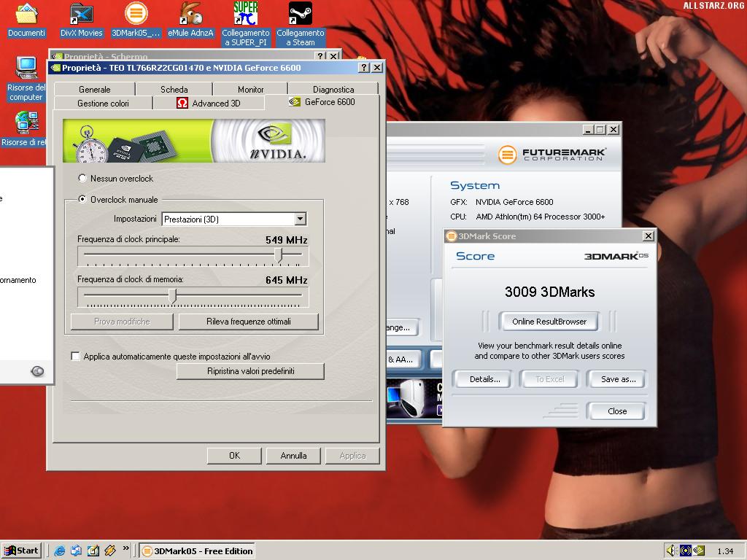Switch to the Scheda tab
747x560 pixels.
tap(174, 89)
